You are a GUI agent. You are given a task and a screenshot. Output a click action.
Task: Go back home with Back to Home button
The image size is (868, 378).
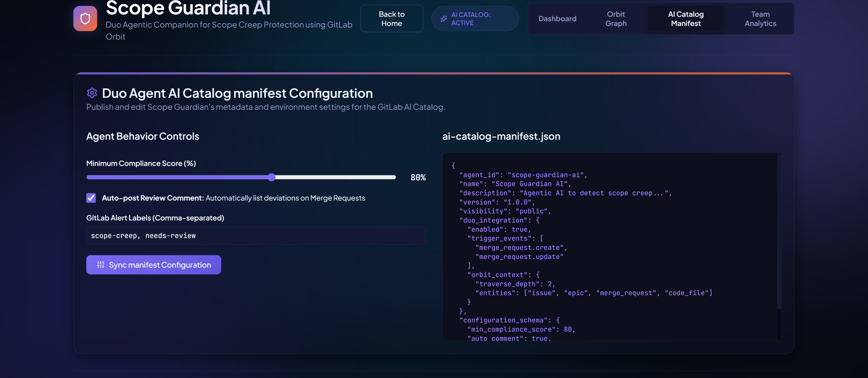(392, 19)
